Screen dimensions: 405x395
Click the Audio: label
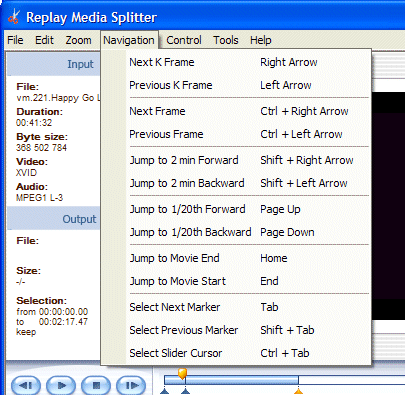click(x=32, y=187)
